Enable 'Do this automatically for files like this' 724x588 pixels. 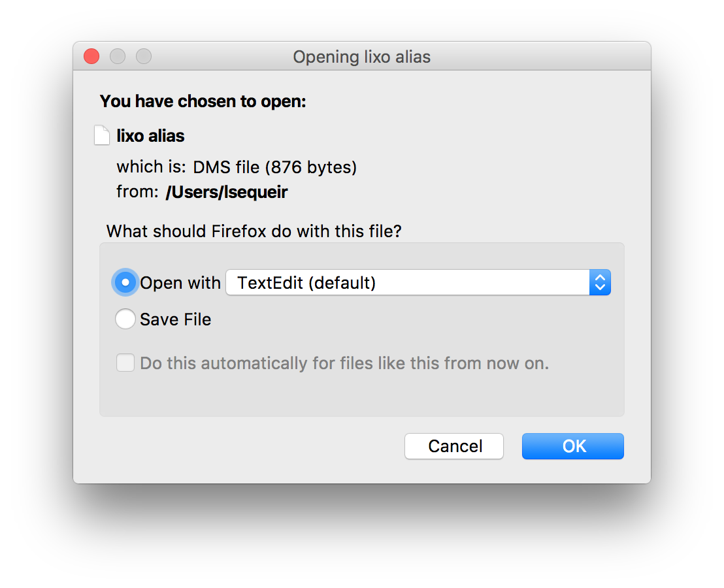point(125,363)
